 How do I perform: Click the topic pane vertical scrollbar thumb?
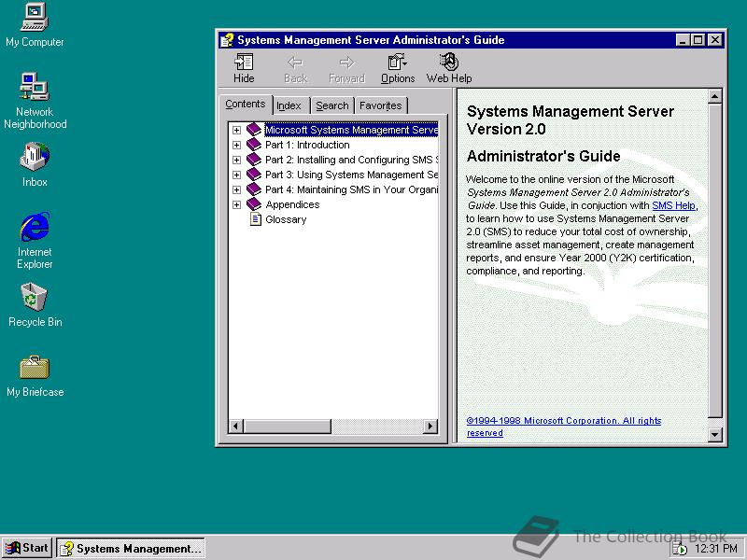coord(715,261)
